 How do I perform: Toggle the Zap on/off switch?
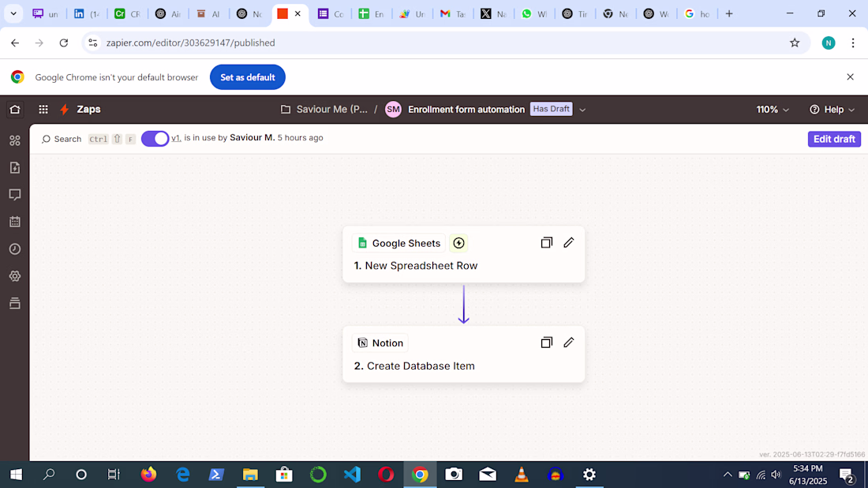[155, 139]
